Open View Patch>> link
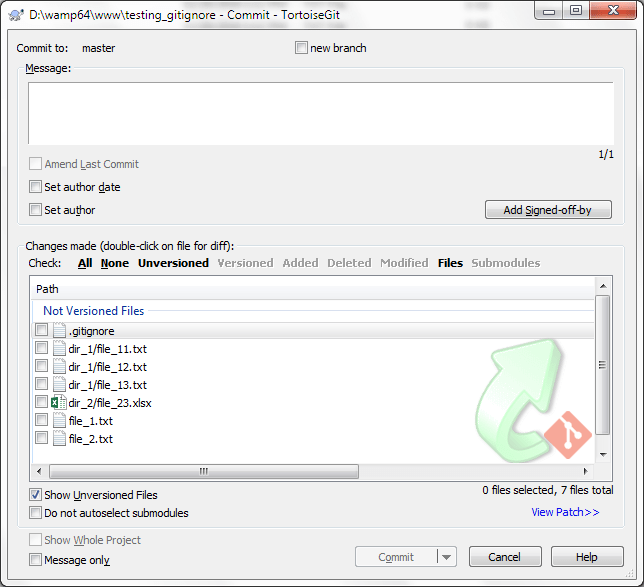 565,512
